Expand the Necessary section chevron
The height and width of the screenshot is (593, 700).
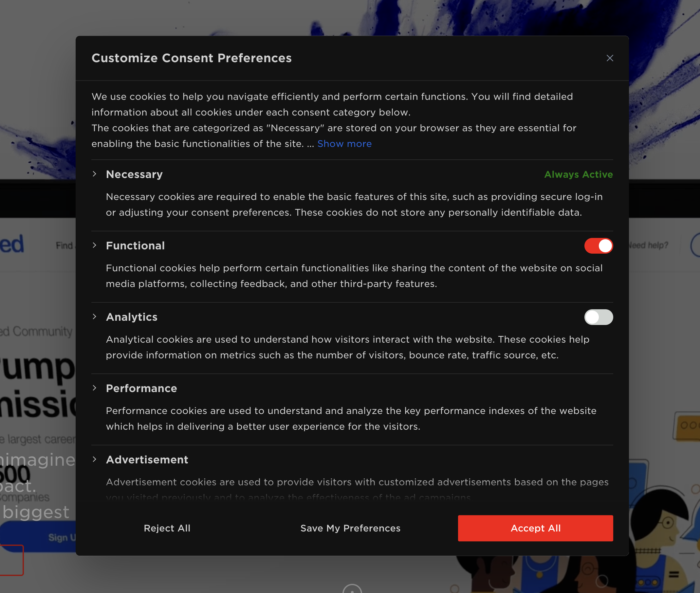click(95, 174)
